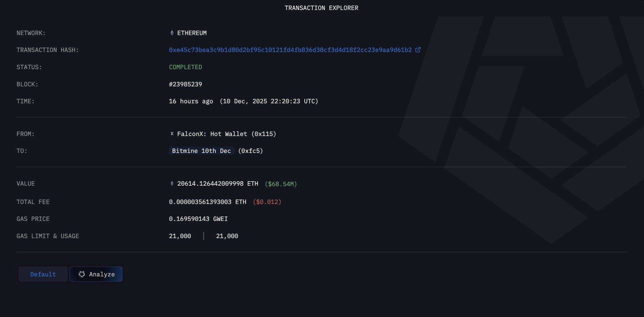Click the icon inside the Analyze button

pyautogui.click(x=82, y=274)
